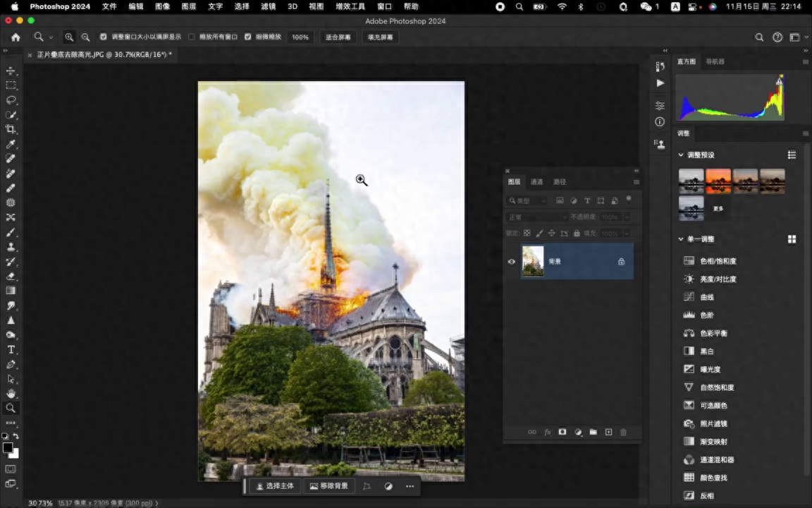Collapse the 调整预设 section
Image resolution: width=812 pixels, height=508 pixels.
click(681, 155)
